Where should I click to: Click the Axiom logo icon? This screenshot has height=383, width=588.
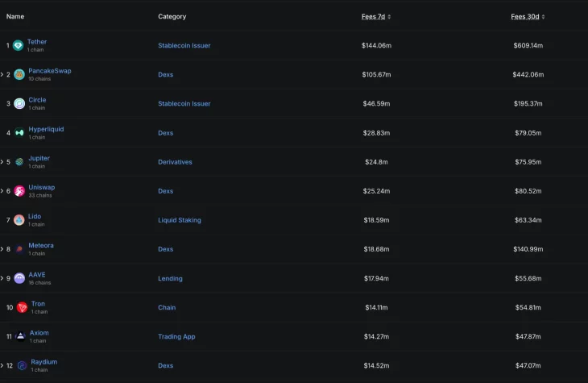click(21, 336)
